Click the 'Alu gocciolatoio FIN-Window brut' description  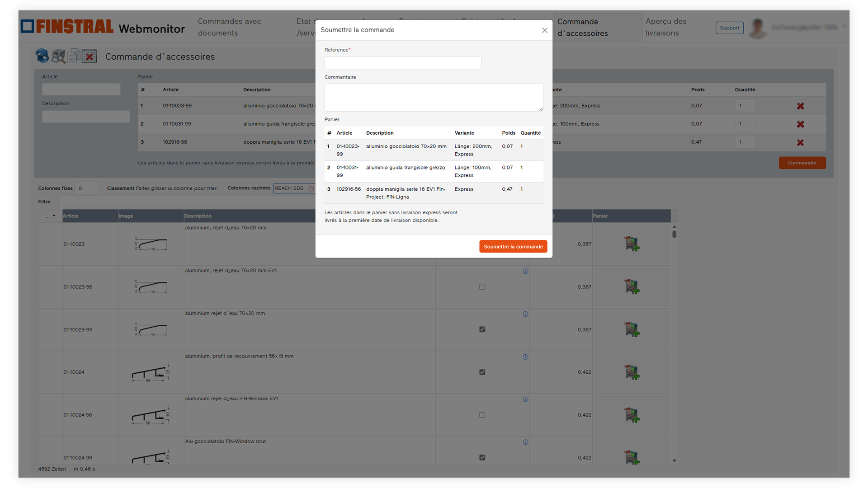(x=225, y=441)
